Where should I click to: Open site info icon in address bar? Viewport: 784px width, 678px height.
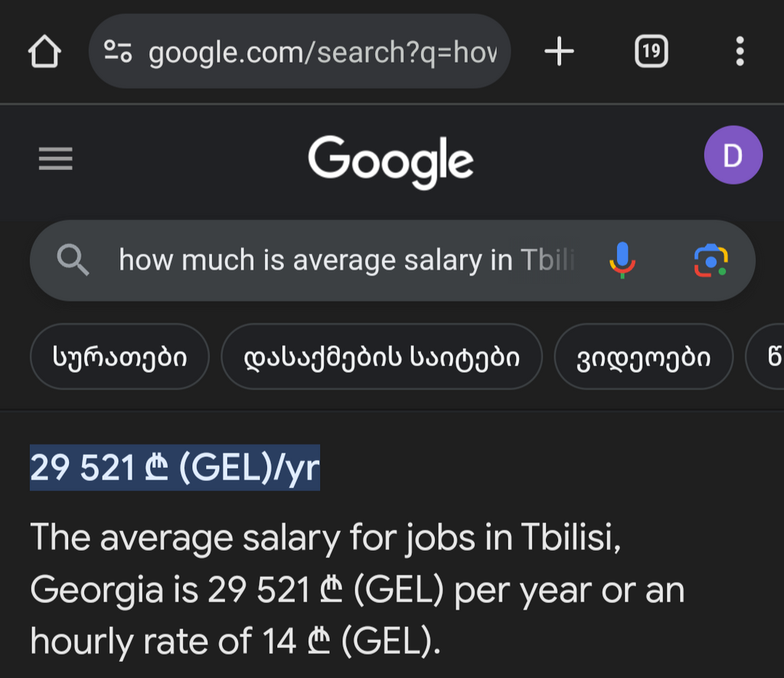(x=118, y=51)
